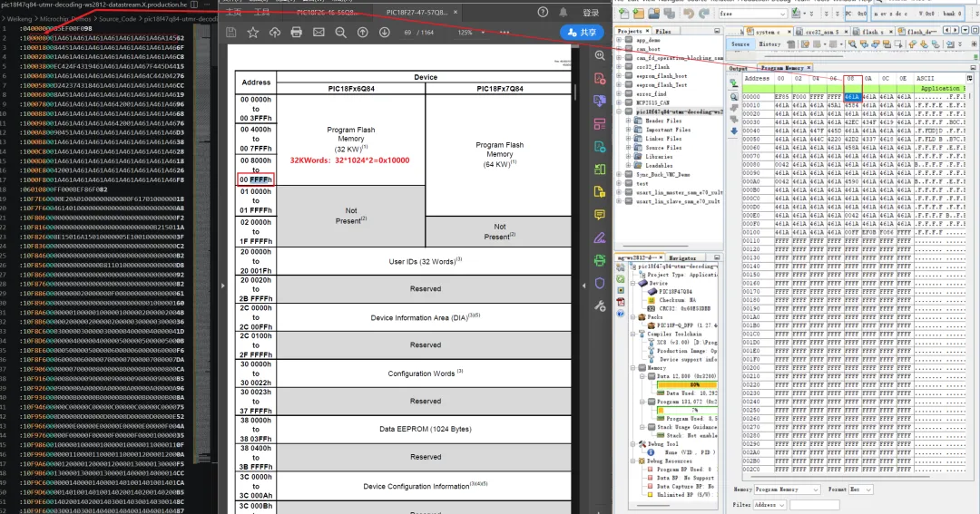Switch to the Output tab
This screenshot has height=514, width=980.
[x=738, y=68]
